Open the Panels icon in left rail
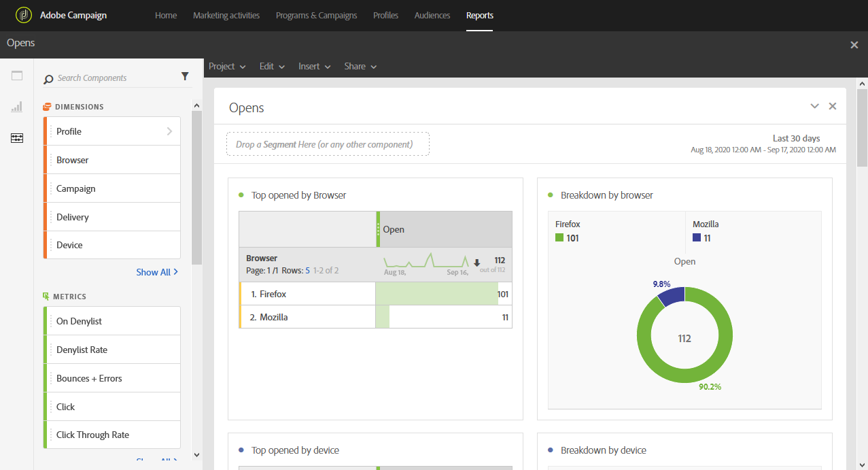Image resolution: width=868 pixels, height=470 pixels. pyautogui.click(x=17, y=75)
